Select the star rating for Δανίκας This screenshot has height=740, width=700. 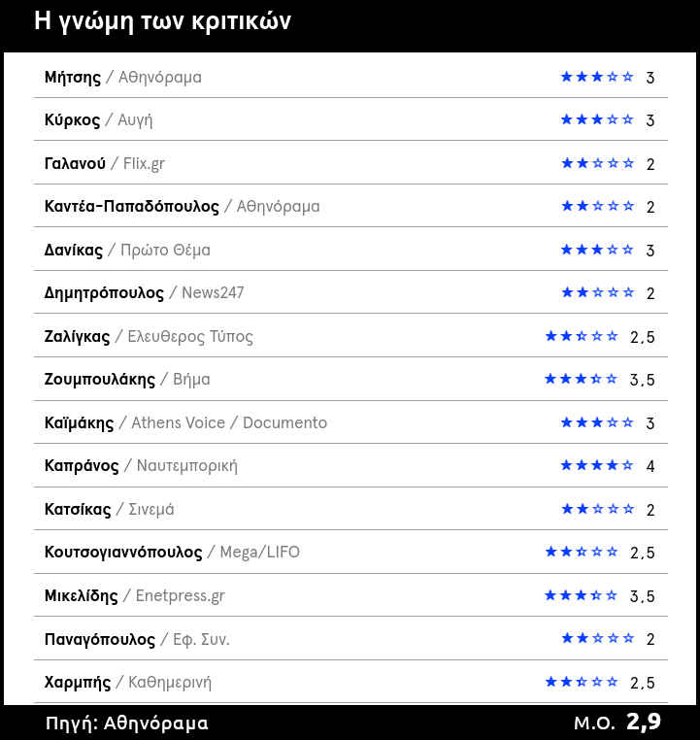pos(597,250)
